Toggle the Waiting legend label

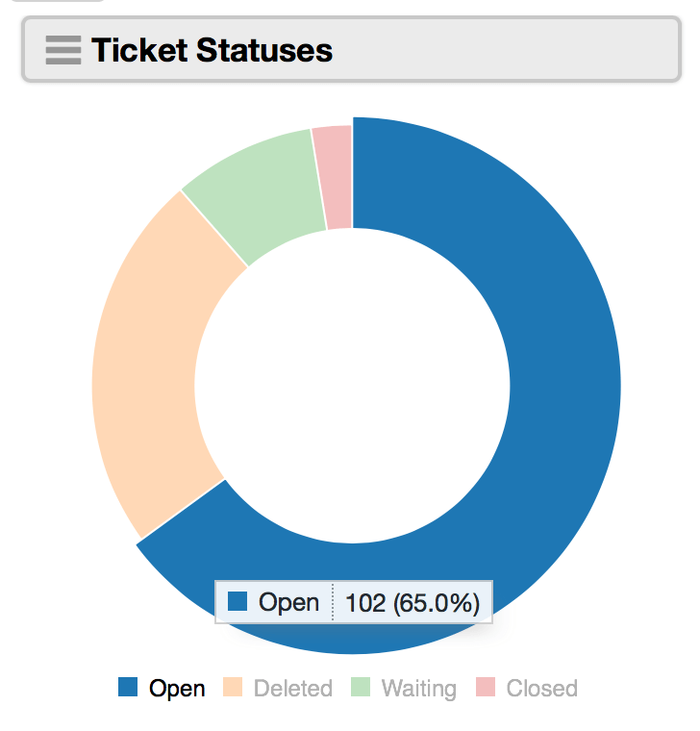[419, 689]
